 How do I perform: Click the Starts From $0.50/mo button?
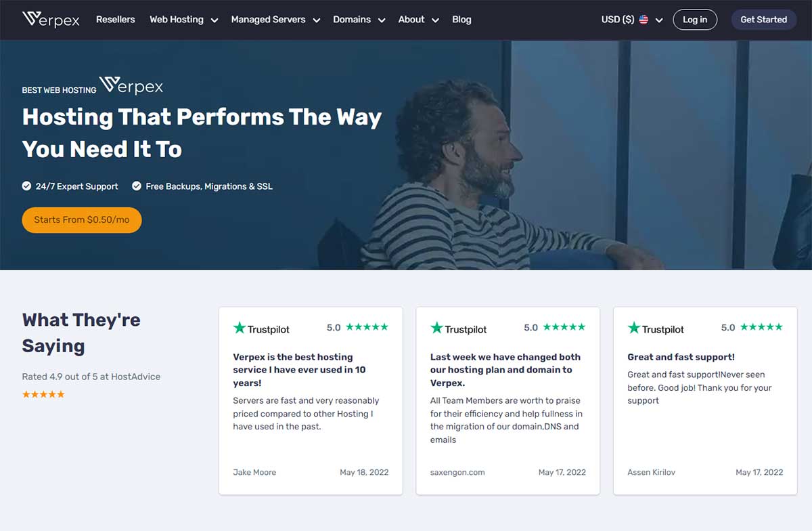pos(82,220)
